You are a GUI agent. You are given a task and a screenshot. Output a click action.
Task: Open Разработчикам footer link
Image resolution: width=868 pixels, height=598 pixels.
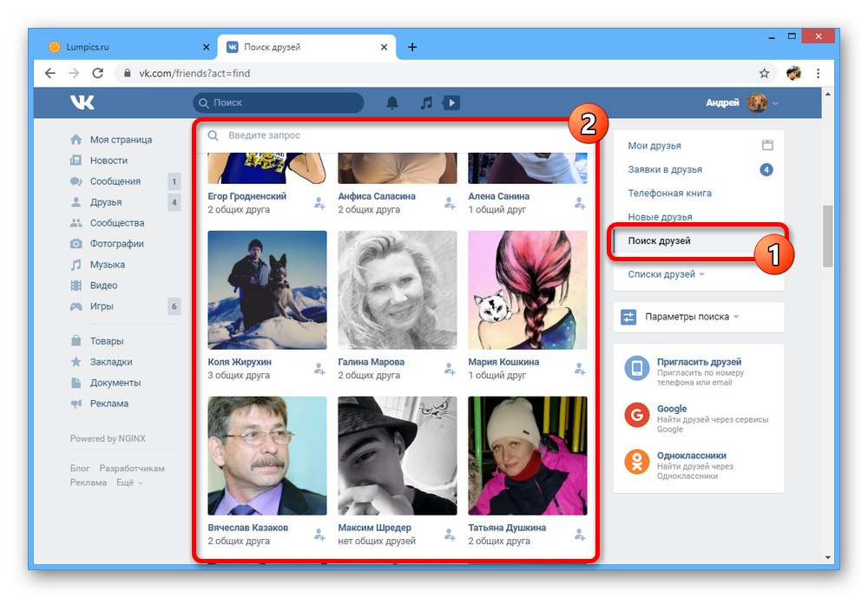[132, 469]
